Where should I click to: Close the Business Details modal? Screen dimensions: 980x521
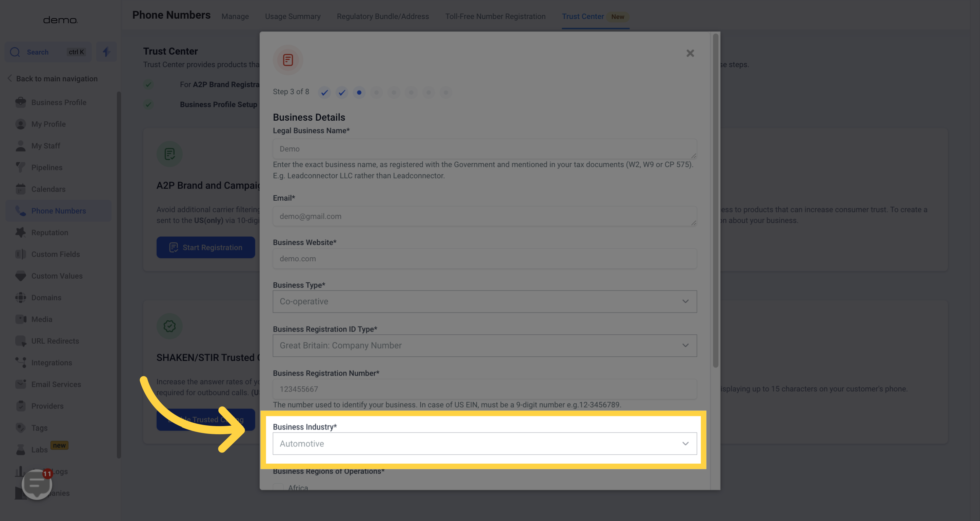(x=690, y=53)
